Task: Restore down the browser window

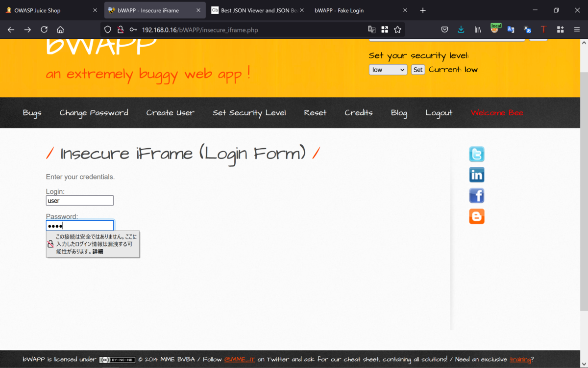Action: 556,10
